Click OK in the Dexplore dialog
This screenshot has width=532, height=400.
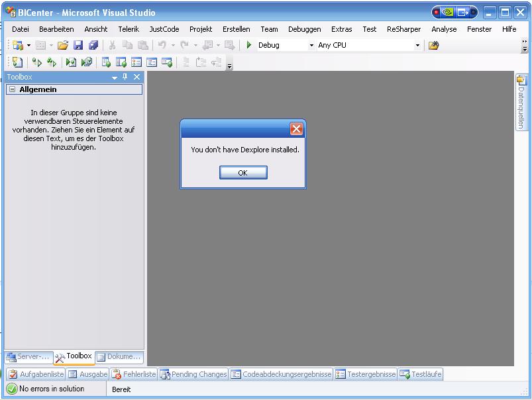click(243, 173)
